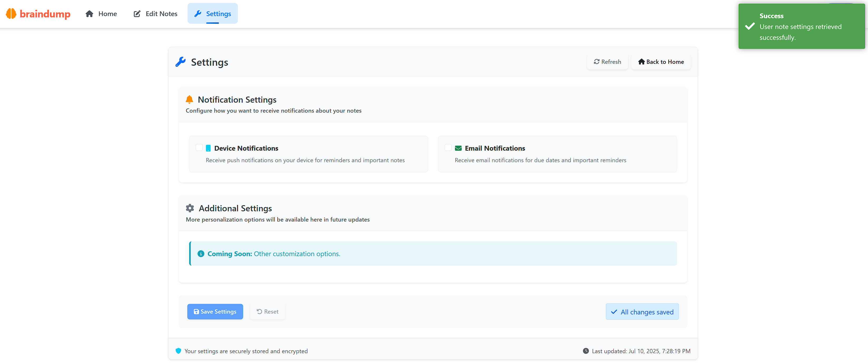
Task: Switch to the Edit Notes tab
Action: [x=156, y=14]
